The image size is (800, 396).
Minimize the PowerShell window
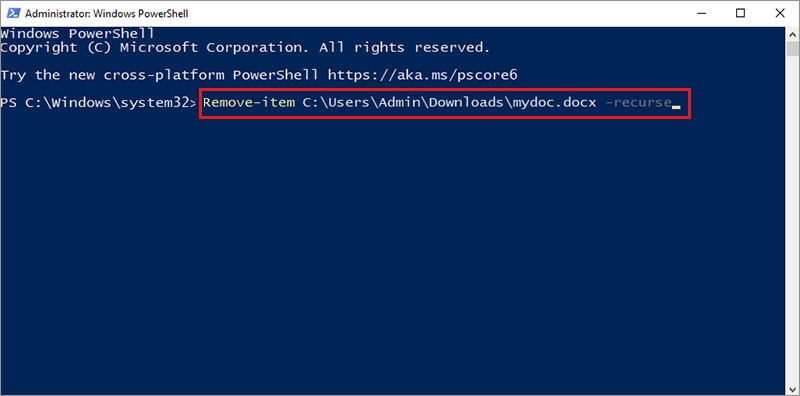point(700,13)
